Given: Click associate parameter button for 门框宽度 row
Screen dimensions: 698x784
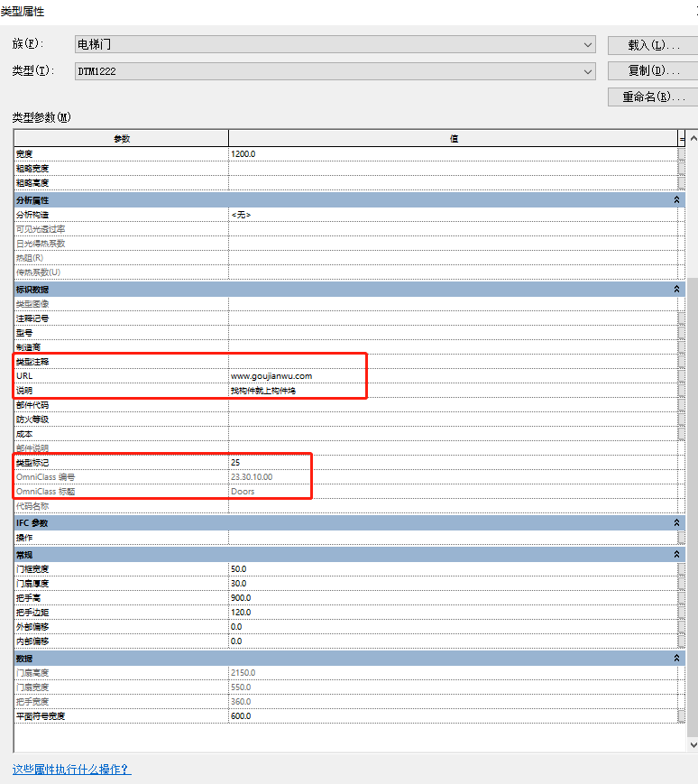Looking at the screenshot, I should [682, 569].
